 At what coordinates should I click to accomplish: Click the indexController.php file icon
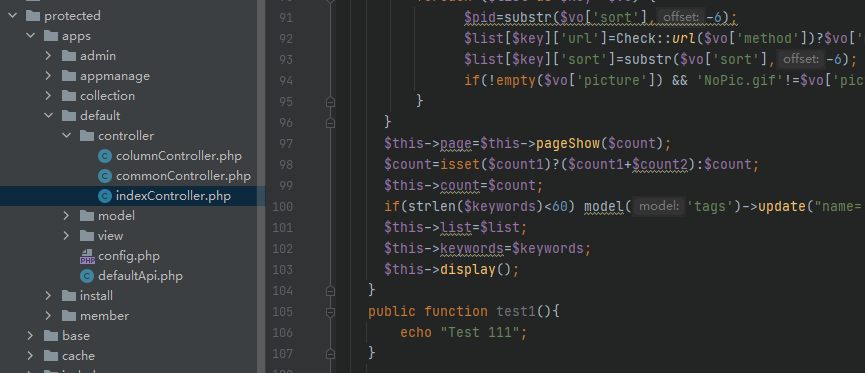(104, 196)
